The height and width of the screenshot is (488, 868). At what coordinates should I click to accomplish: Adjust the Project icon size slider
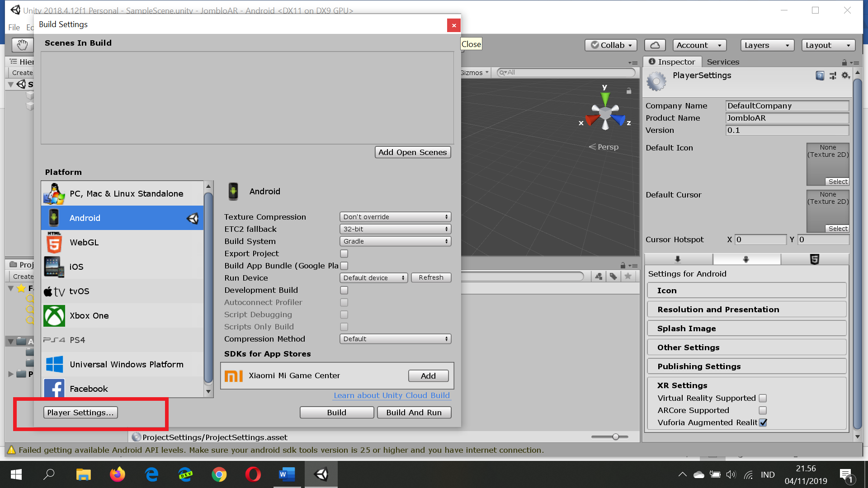pyautogui.click(x=610, y=437)
